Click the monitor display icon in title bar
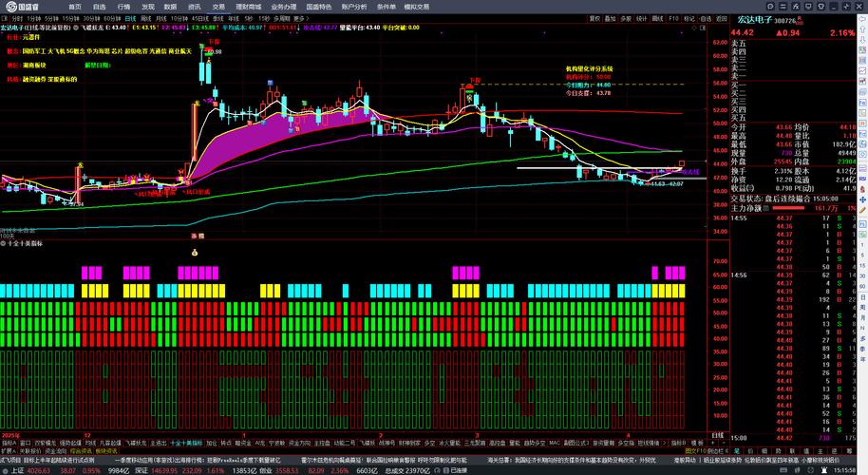 point(808,6)
